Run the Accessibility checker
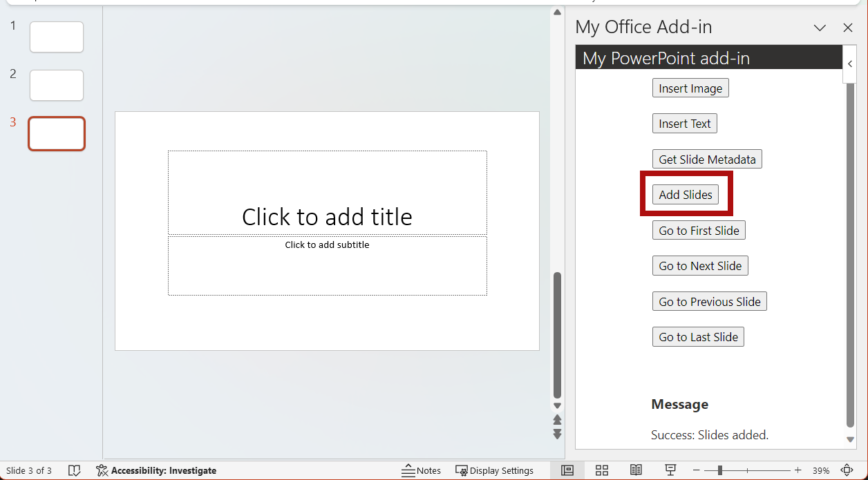Viewport: 868px width, 480px height. tap(156, 470)
